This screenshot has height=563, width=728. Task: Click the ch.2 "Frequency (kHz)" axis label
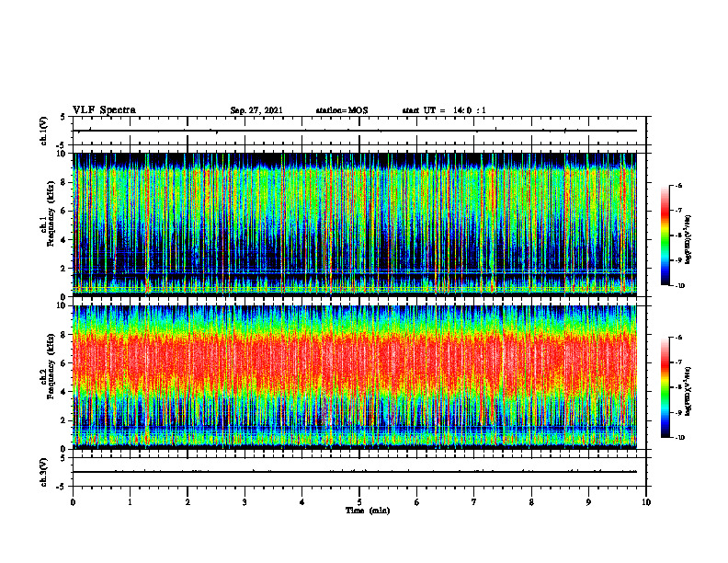click(51, 366)
